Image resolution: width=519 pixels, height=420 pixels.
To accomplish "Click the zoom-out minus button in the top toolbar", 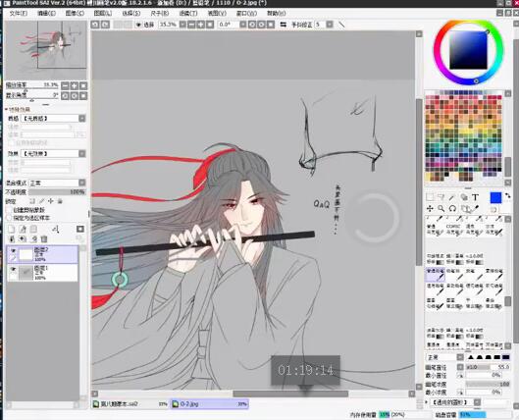I will (191, 25).
